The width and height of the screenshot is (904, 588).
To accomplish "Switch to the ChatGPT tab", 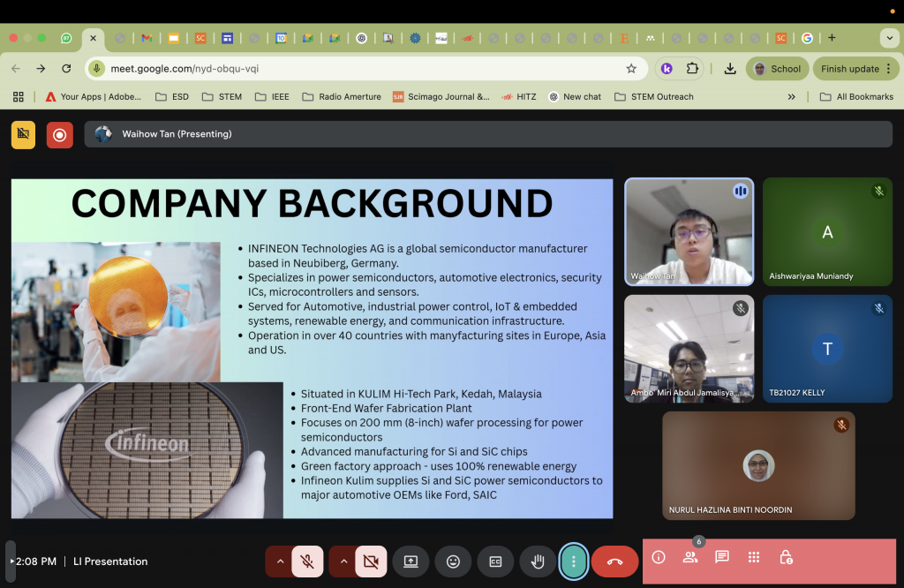I will click(361, 38).
